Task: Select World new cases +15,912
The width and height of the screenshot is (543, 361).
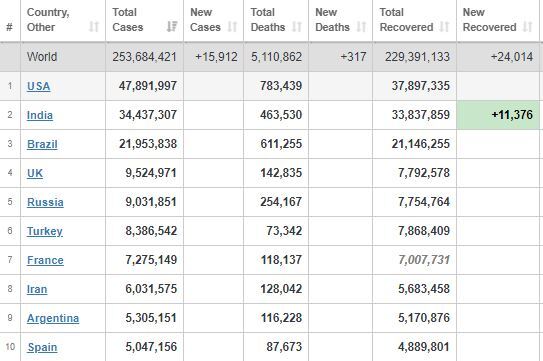Action: click(216, 57)
